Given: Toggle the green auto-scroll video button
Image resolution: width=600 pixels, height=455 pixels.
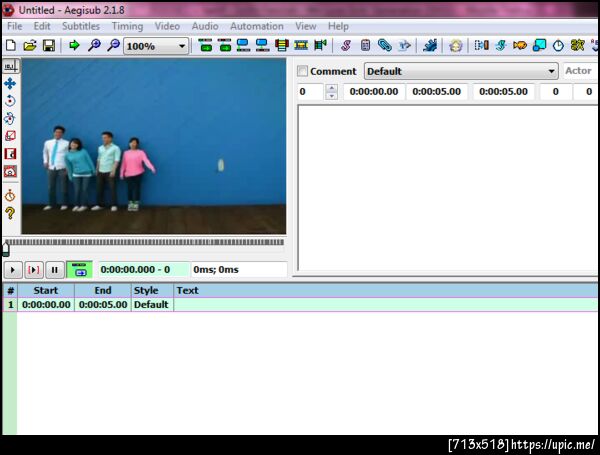Looking at the screenshot, I should [x=80, y=270].
